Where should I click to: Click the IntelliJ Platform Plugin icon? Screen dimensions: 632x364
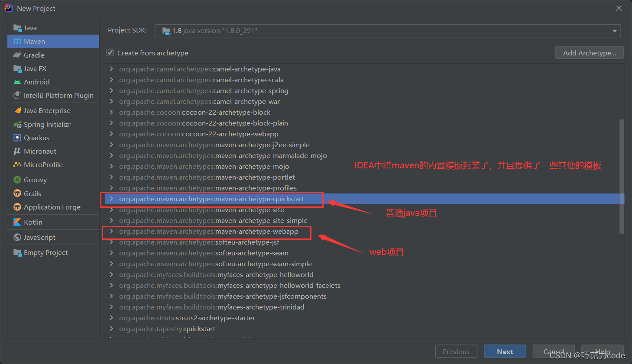17,95
